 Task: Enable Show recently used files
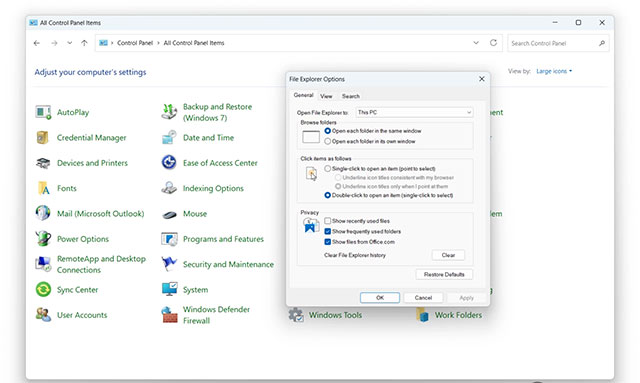(327, 221)
